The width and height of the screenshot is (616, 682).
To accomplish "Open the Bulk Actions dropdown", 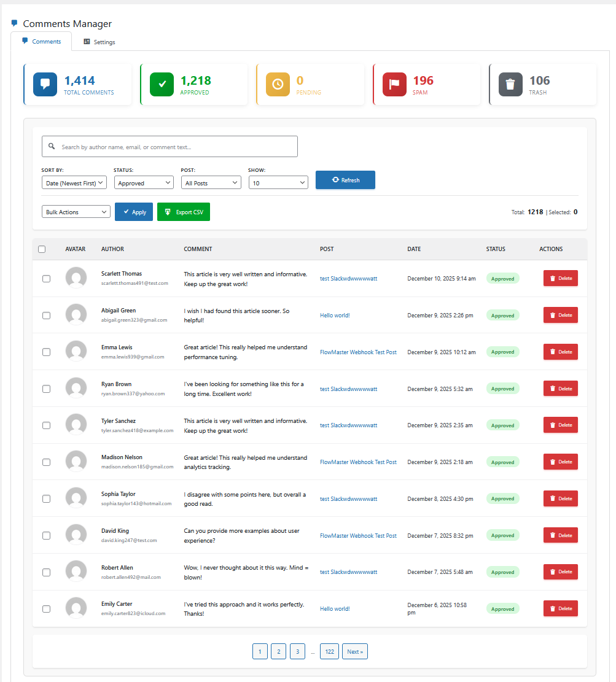I will pyautogui.click(x=76, y=212).
